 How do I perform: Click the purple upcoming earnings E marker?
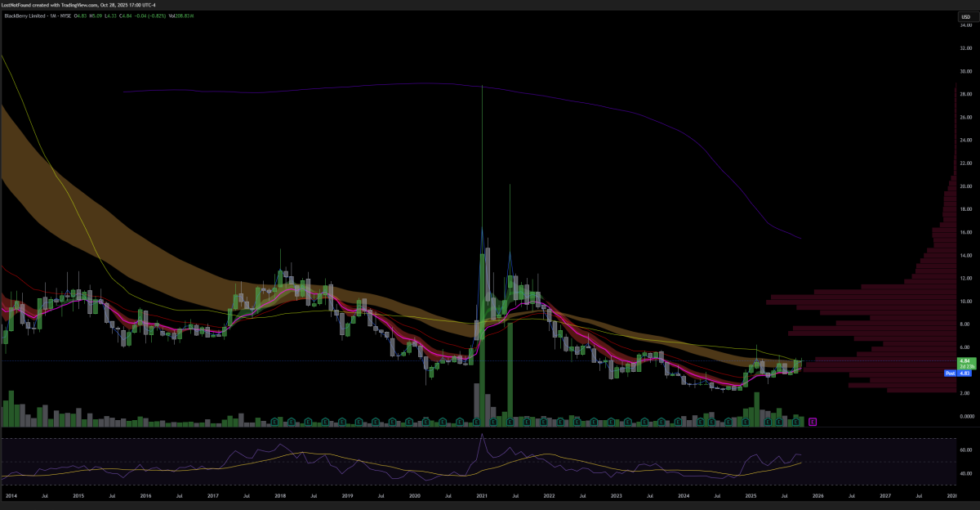[x=813, y=422]
